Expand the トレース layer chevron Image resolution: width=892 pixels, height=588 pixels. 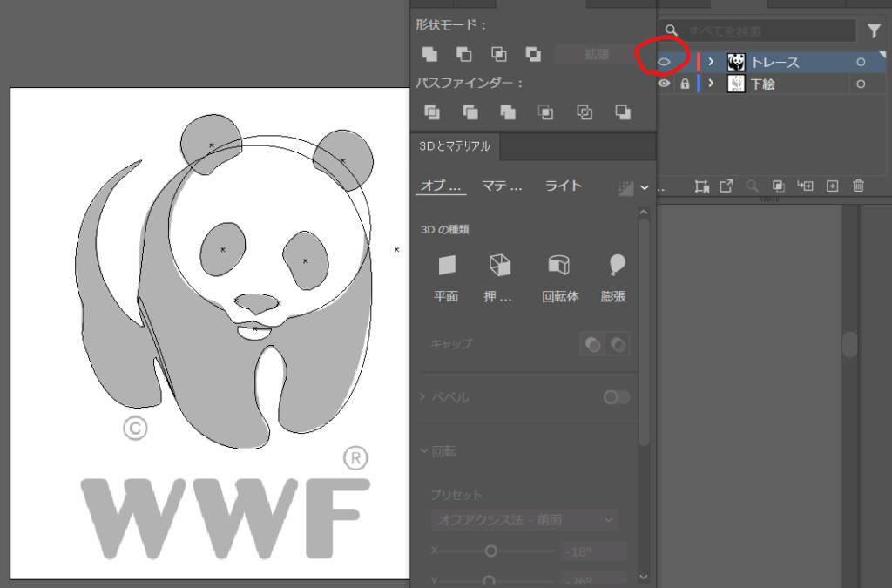click(711, 62)
